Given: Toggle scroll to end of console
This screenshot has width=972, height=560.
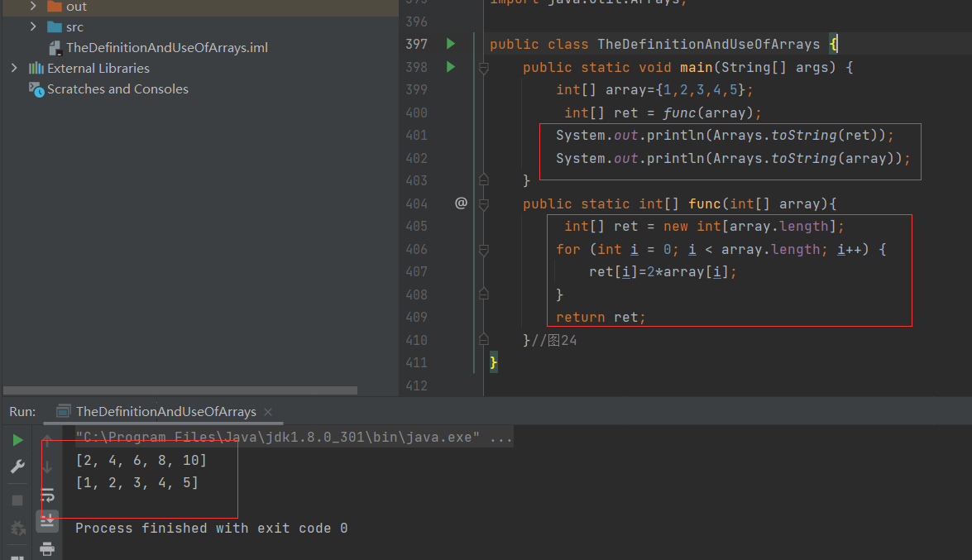Looking at the screenshot, I should (47, 521).
